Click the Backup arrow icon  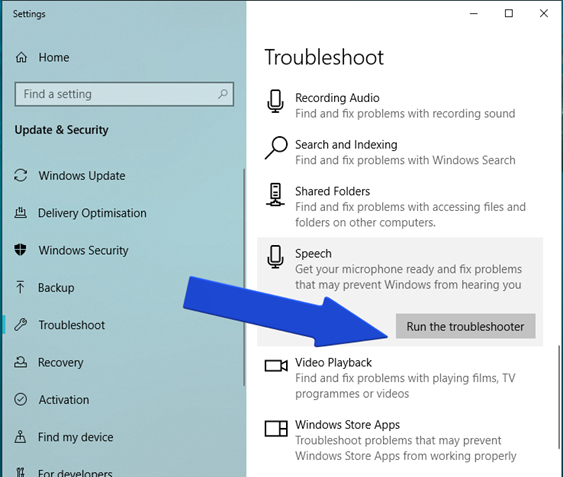click(x=20, y=287)
